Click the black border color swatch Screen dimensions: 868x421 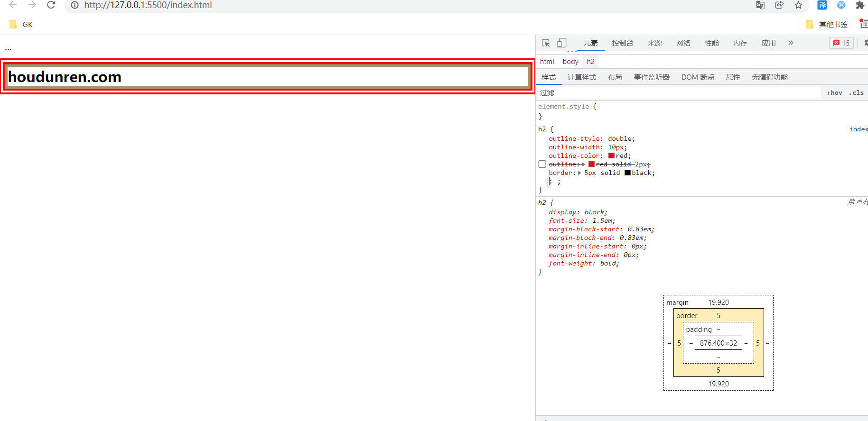[627, 173]
